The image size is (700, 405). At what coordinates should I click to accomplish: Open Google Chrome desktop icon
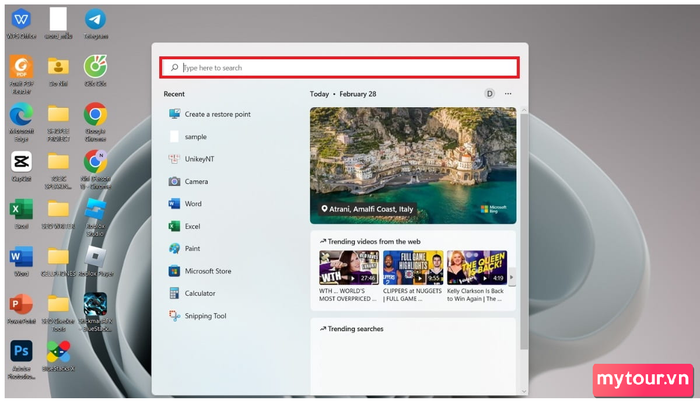click(95, 114)
